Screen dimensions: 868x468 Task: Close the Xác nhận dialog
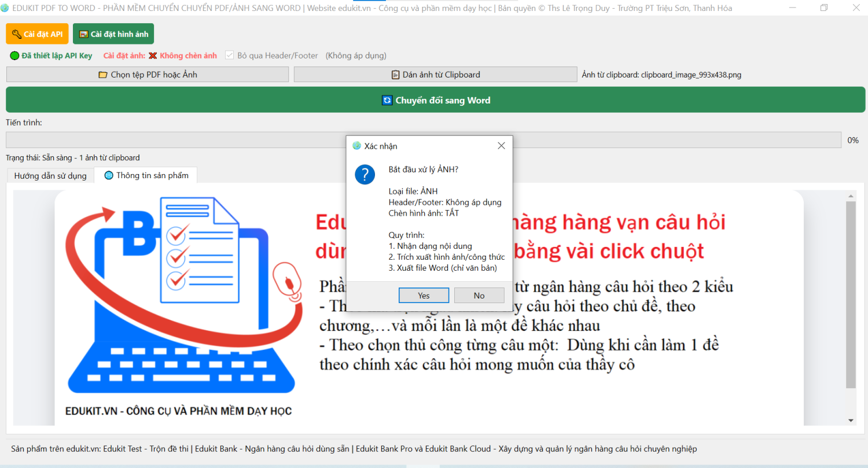pyautogui.click(x=501, y=146)
